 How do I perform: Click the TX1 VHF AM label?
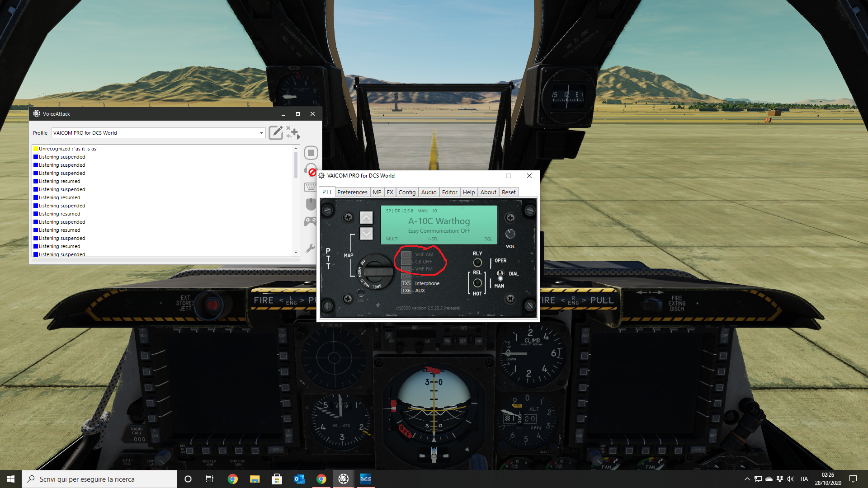pos(417,254)
